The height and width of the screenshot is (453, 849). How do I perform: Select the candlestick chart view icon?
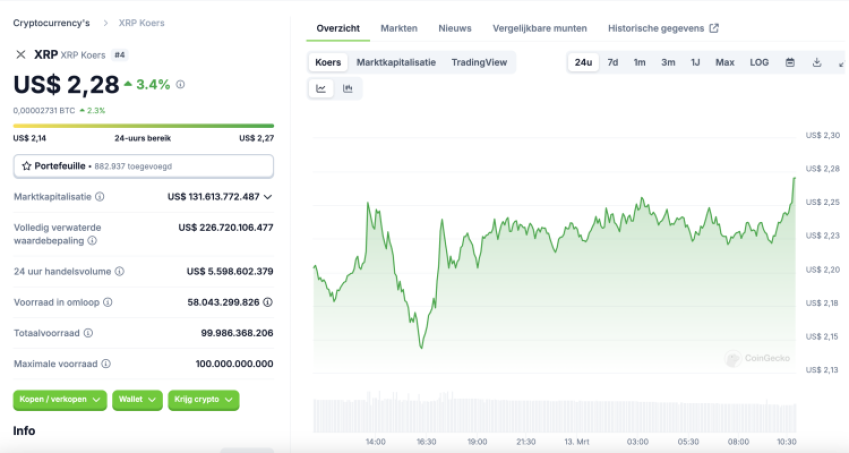point(348,89)
